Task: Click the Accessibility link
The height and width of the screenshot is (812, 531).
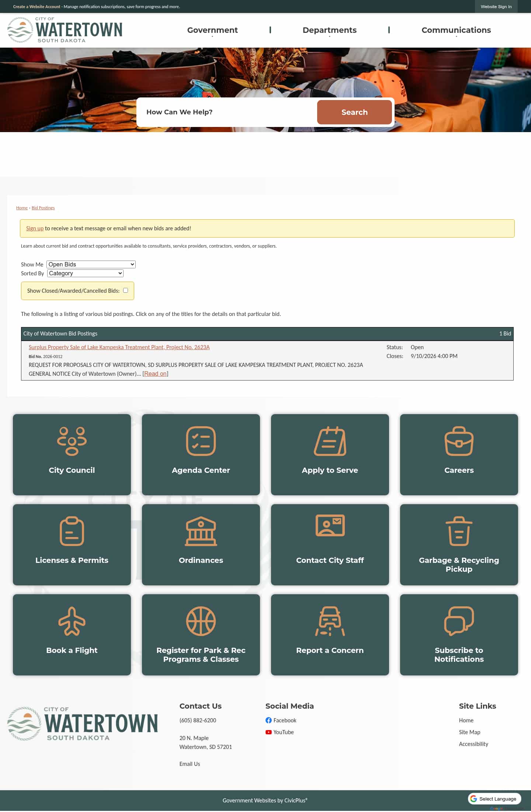Action: pyautogui.click(x=473, y=744)
